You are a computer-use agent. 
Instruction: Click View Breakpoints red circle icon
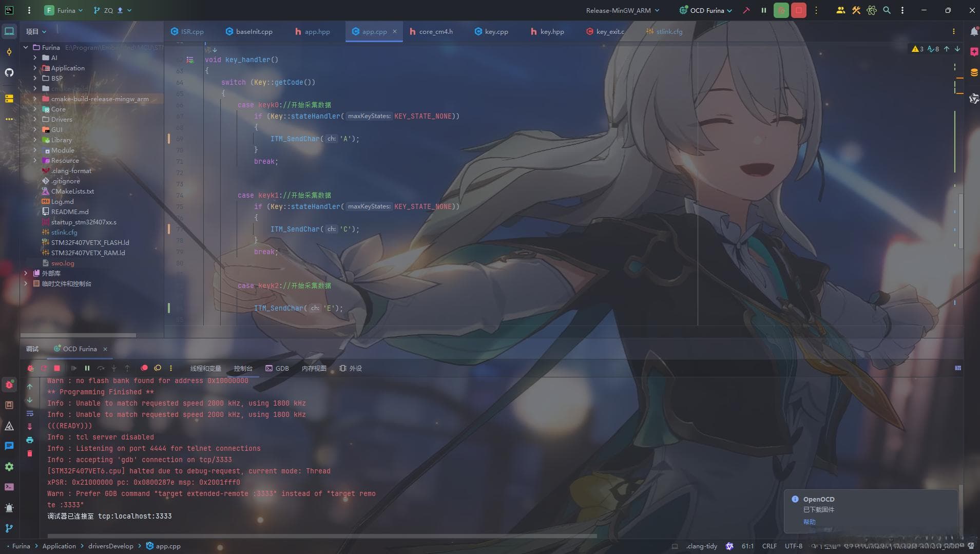point(144,368)
